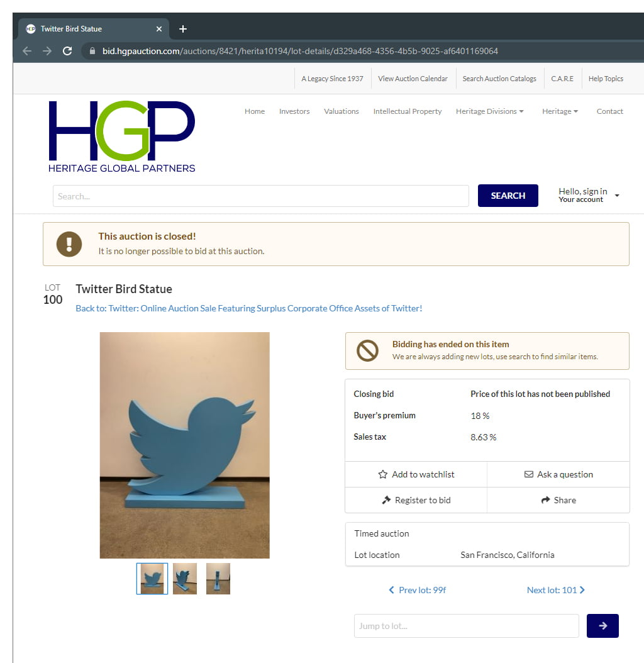Open a new browser tab with plus
This screenshot has height=663, width=644.
(x=182, y=29)
